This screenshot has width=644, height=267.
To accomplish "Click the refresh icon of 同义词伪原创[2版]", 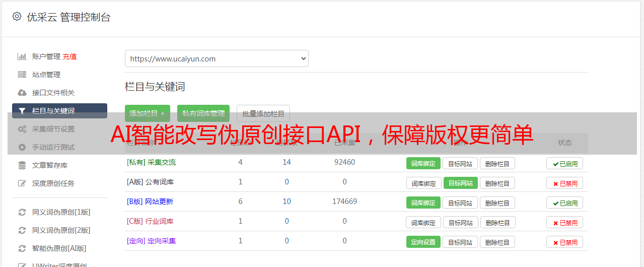I will tap(22, 230).
